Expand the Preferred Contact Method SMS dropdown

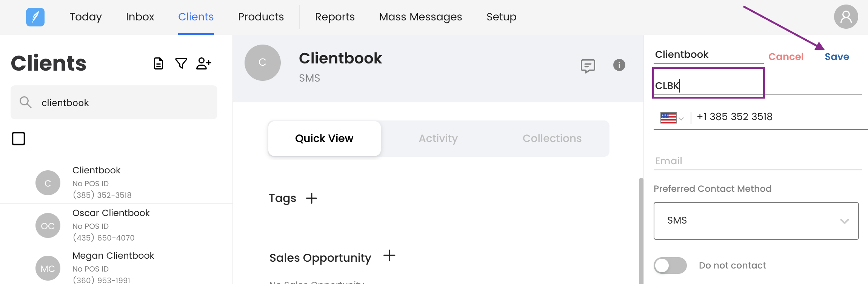point(756,221)
